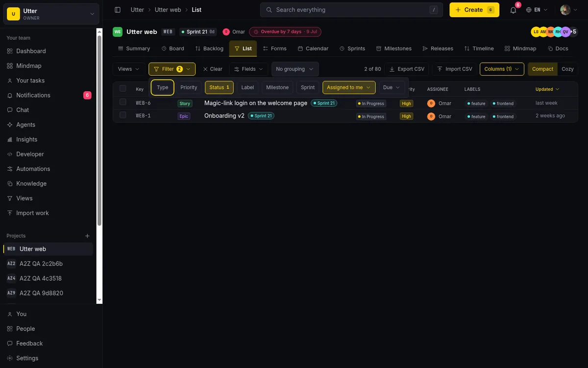This screenshot has width=588, height=368.
Task: Open the Chat section
Action: coord(48,110)
